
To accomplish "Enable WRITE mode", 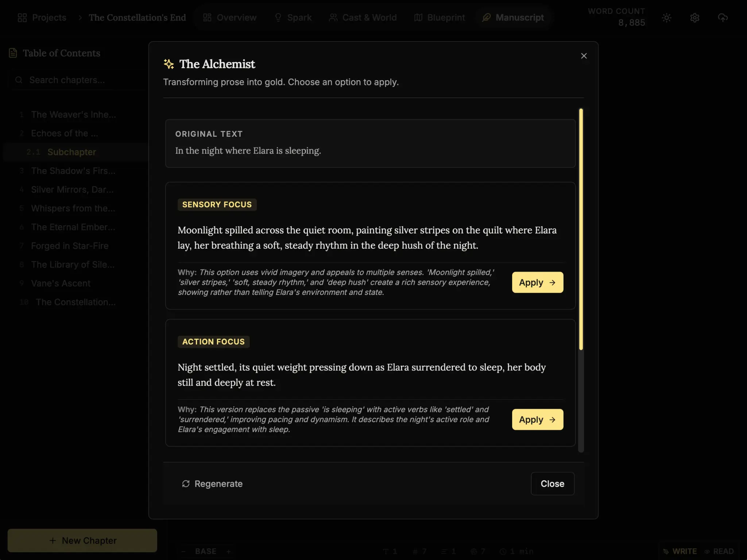I will click(x=681, y=551).
